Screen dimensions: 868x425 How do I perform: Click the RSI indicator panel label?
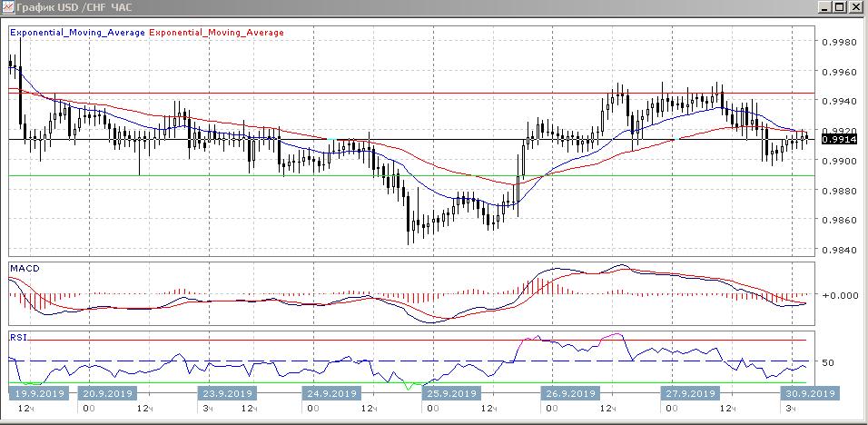tap(18, 335)
